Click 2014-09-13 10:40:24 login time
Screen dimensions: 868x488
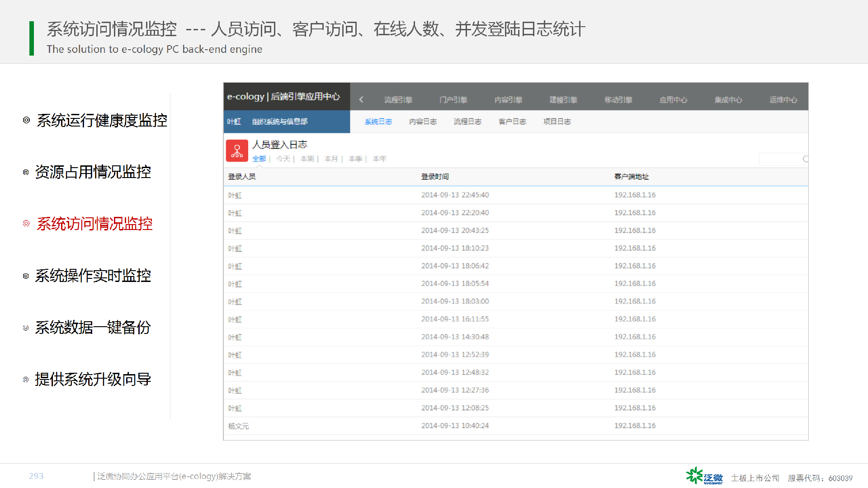tap(455, 426)
